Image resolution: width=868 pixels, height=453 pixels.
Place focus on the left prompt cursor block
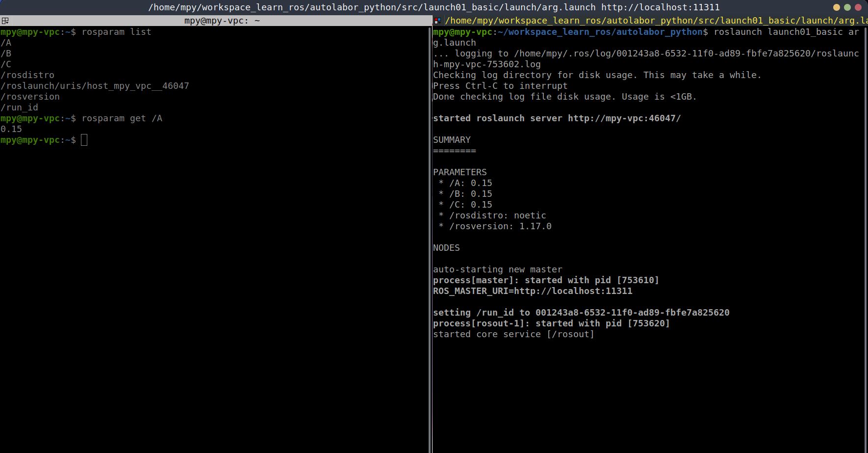point(84,140)
